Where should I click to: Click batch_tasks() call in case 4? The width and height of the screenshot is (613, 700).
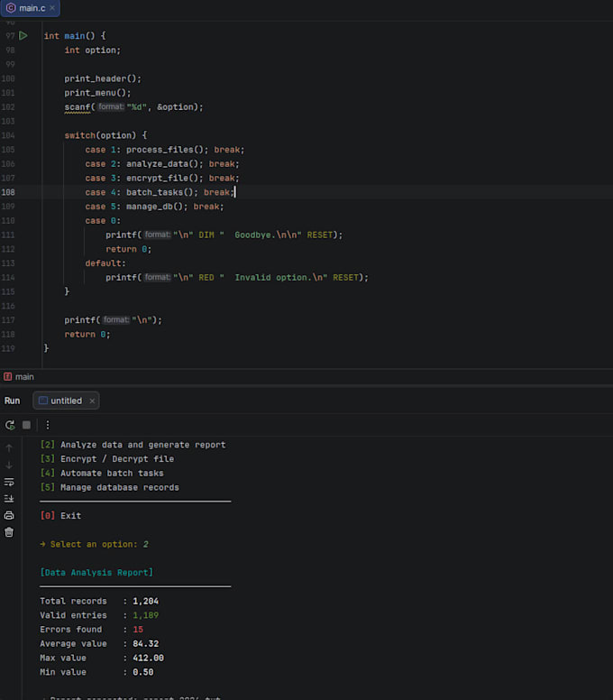160,192
